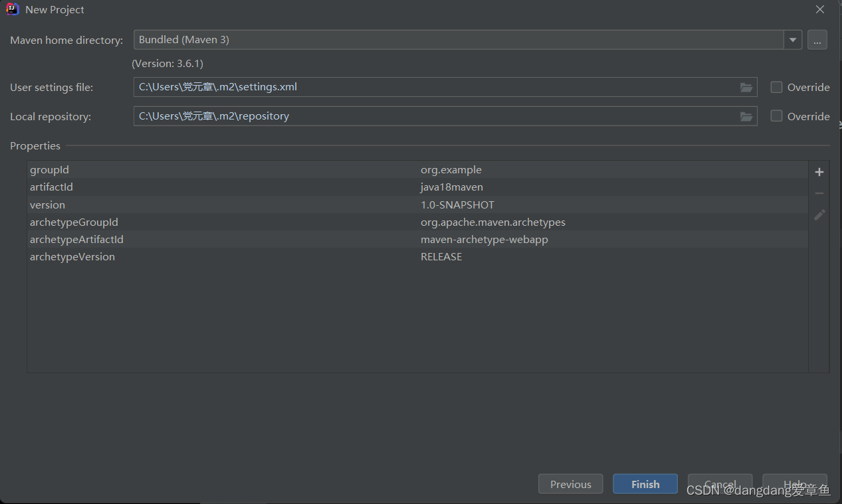Remove selected property with minus icon

pyautogui.click(x=819, y=193)
